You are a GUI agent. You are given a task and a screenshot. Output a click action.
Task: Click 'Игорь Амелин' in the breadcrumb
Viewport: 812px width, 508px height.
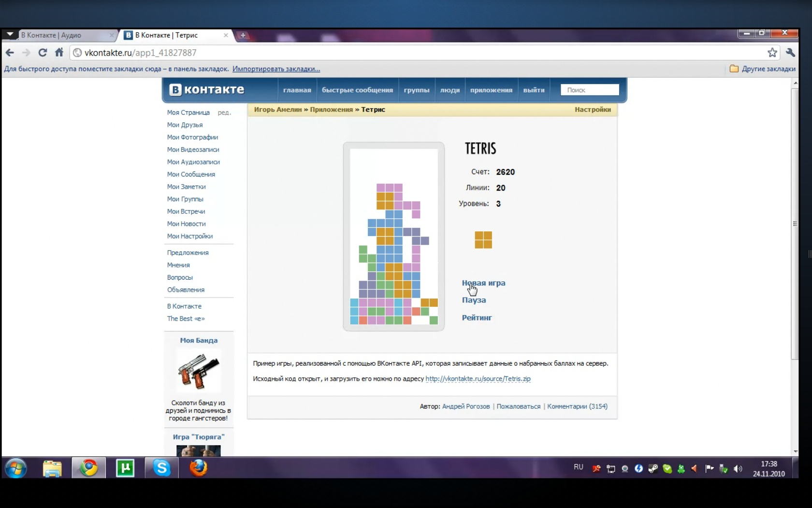(x=278, y=109)
